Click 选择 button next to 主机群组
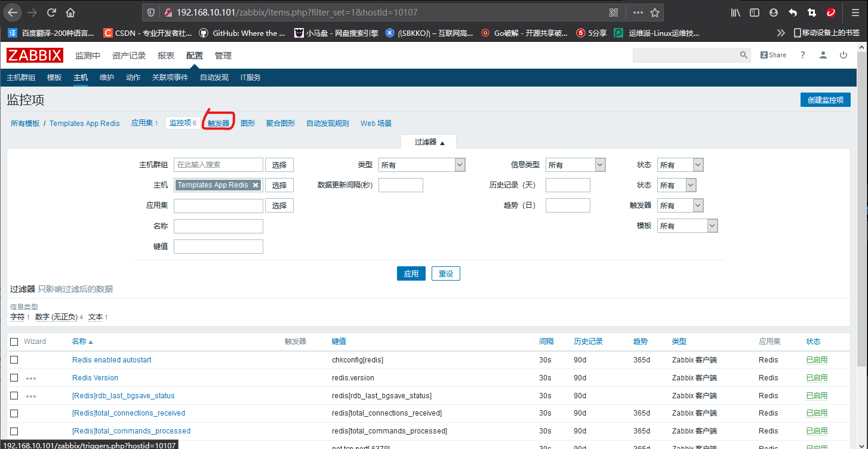The width and height of the screenshot is (868, 449). pyautogui.click(x=279, y=165)
